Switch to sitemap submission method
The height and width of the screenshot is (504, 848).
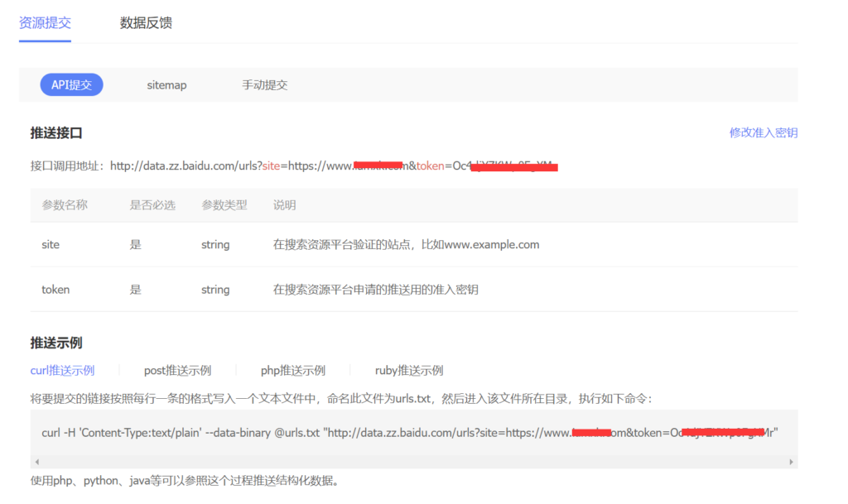166,84
